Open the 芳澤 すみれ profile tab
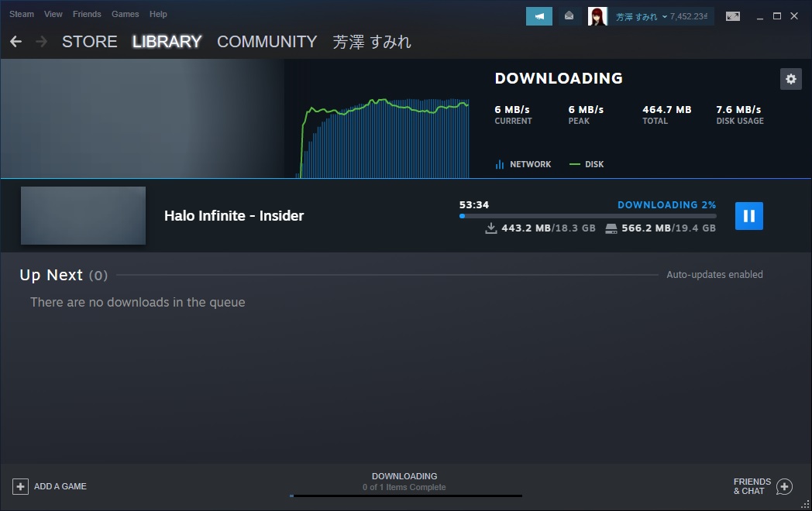 (x=371, y=41)
